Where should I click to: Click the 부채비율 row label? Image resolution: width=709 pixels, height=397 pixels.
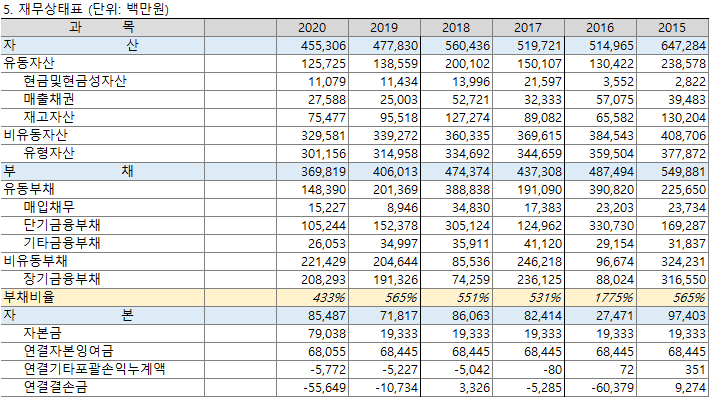pyautogui.click(x=29, y=298)
